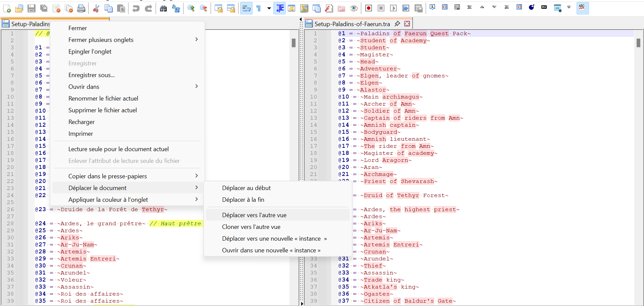The width and height of the screenshot is (644, 306).
Task: Toggle synchronized horizontal scrolling
Action: tap(231, 8)
